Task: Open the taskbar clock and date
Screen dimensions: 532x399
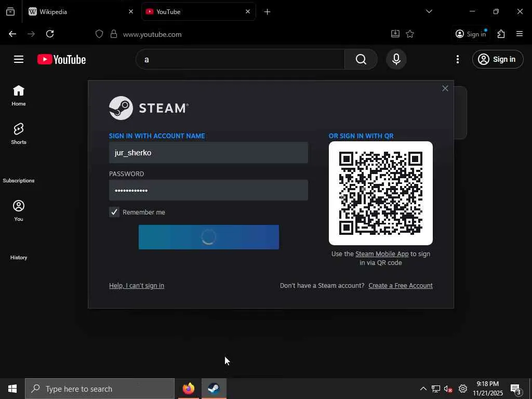Action: pos(487,389)
